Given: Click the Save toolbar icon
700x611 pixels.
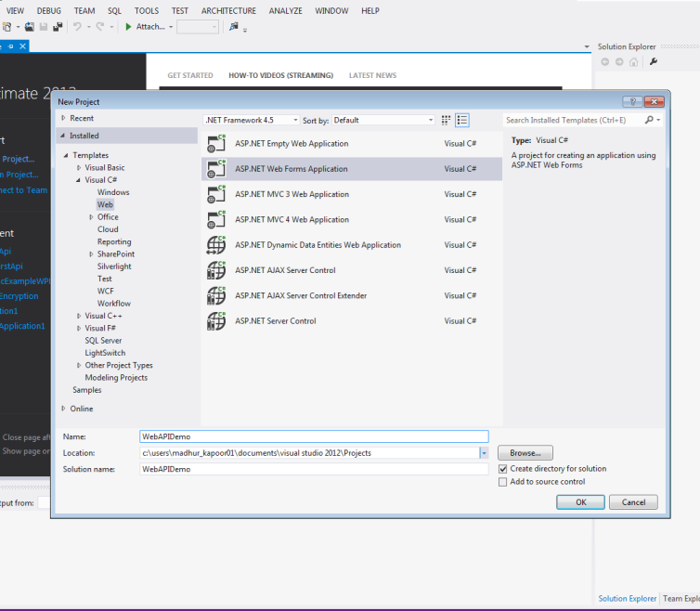Looking at the screenshot, I should coord(44,27).
